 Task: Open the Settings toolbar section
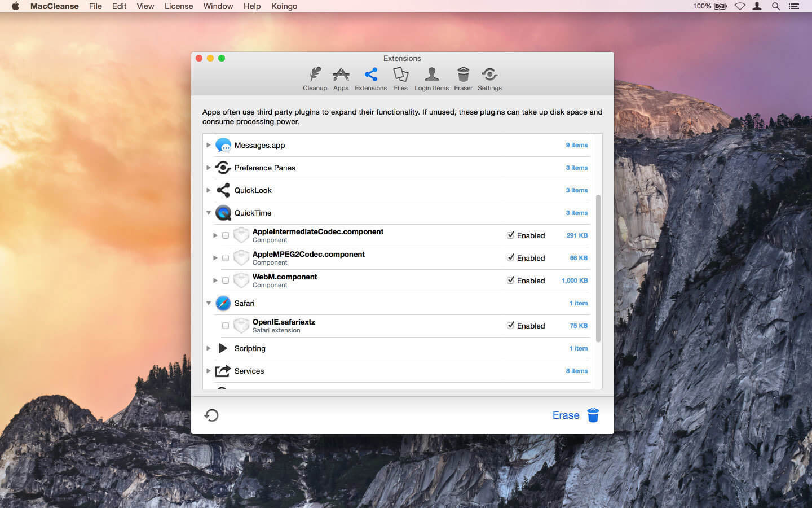click(x=489, y=79)
